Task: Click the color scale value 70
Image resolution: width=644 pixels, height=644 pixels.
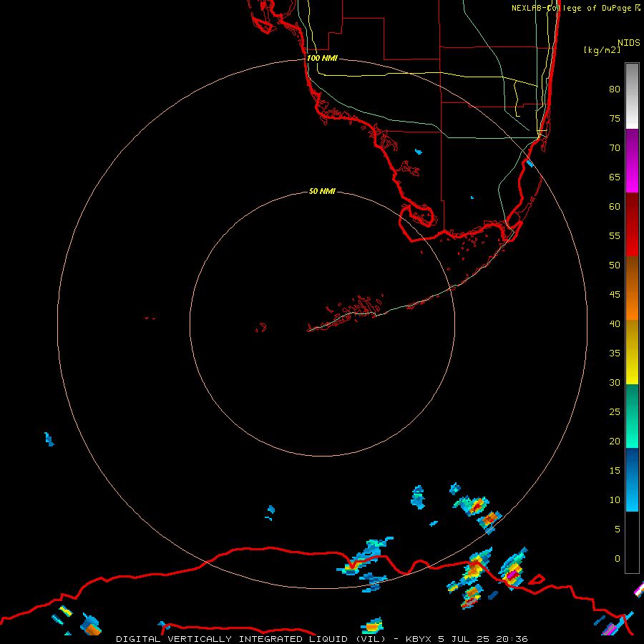Action: (x=615, y=148)
